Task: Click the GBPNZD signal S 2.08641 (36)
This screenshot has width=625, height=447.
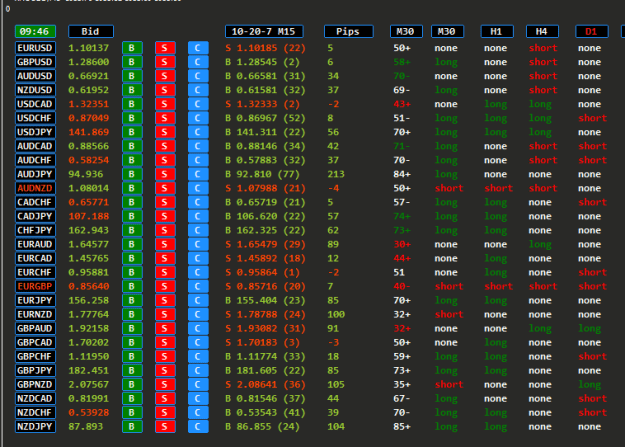Action: (x=265, y=384)
